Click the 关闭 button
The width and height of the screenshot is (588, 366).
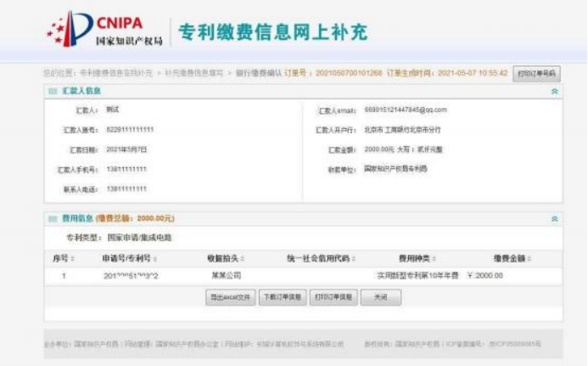(x=379, y=297)
